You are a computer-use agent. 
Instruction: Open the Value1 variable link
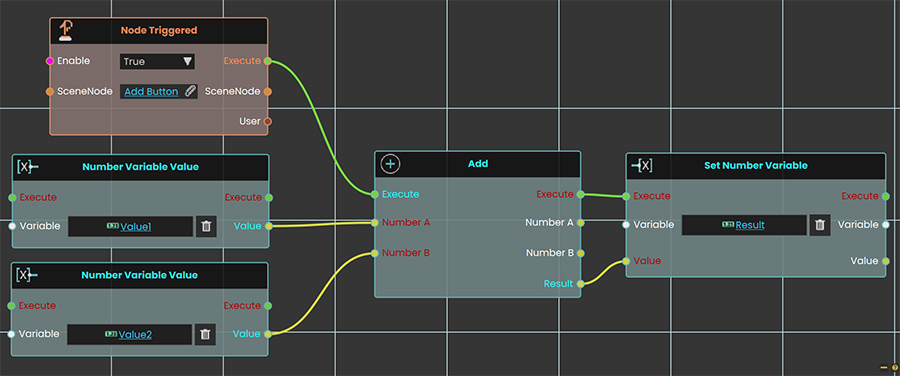tap(135, 227)
